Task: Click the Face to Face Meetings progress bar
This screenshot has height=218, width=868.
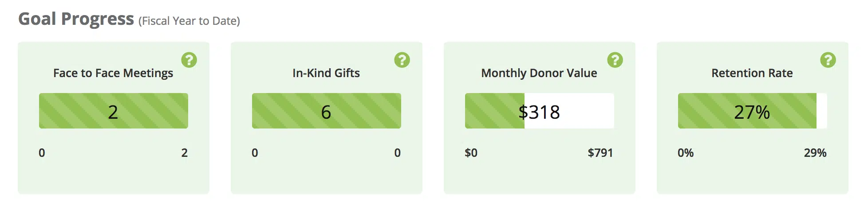Action: pyautogui.click(x=114, y=111)
